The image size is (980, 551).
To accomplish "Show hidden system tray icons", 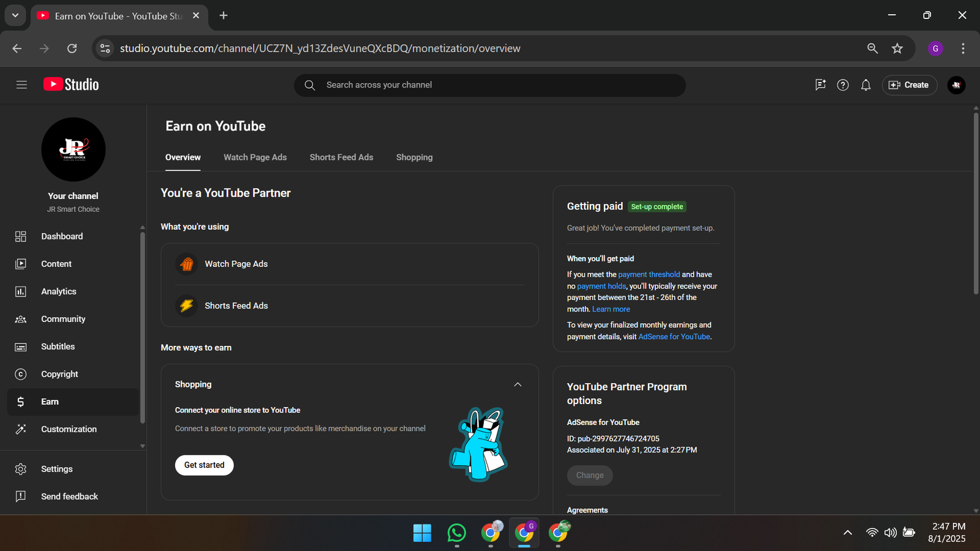I will click(848, 533).
